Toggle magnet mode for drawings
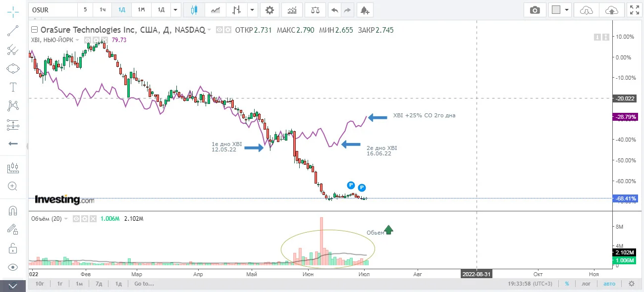Viewport: 644px width, 292px height. click(13, 211)
